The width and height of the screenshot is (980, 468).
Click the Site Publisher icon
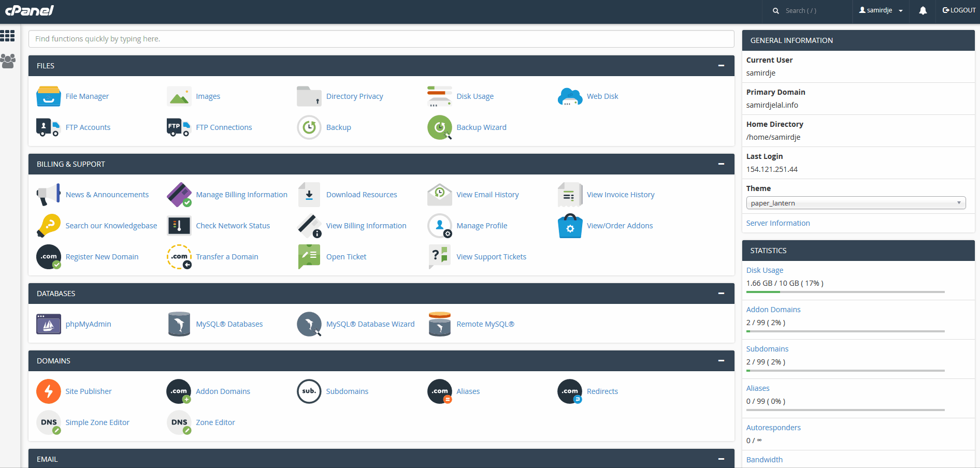pyautogui.click(x=49, y=391)
